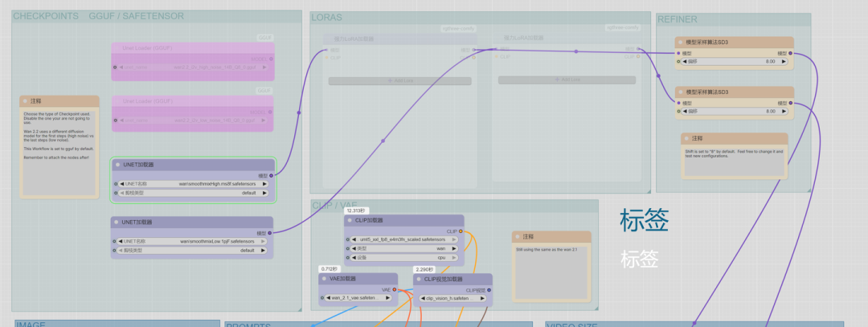The height and width of the screenshot is (327, 868).
Task: Click the CLIP视觉加载器 blue output port
Action: pos(489,290)
